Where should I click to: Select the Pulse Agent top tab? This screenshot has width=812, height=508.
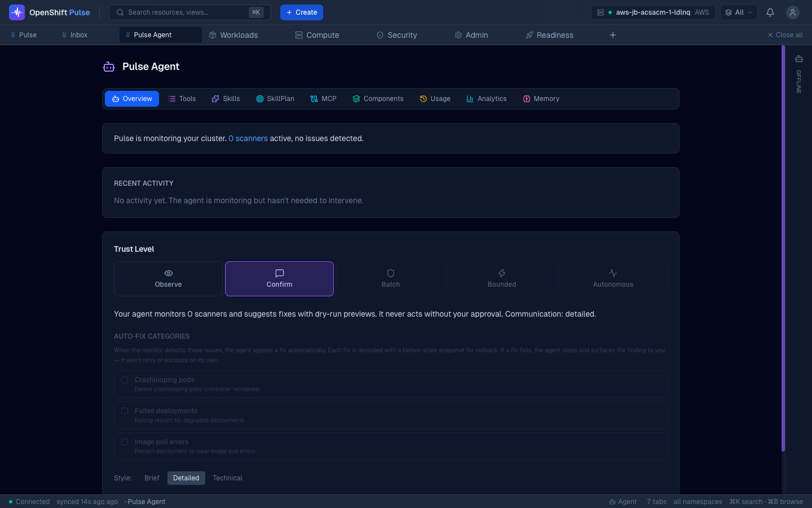click(x=161, y=35)
